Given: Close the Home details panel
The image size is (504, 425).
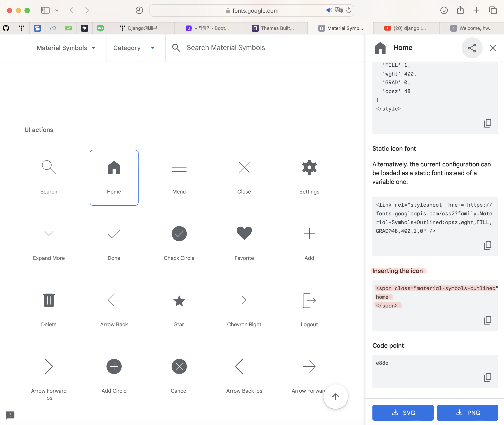Looking at the screenshot, I should (x=493, y=48).
